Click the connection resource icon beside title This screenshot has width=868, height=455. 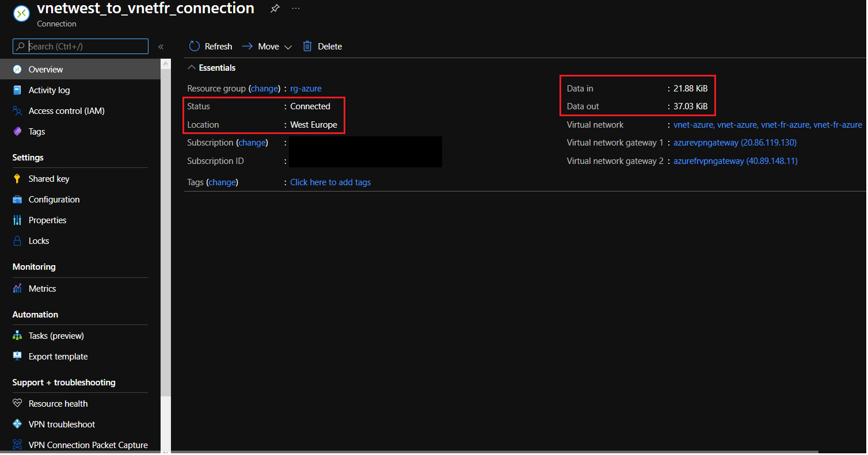[x=21, y=14]
